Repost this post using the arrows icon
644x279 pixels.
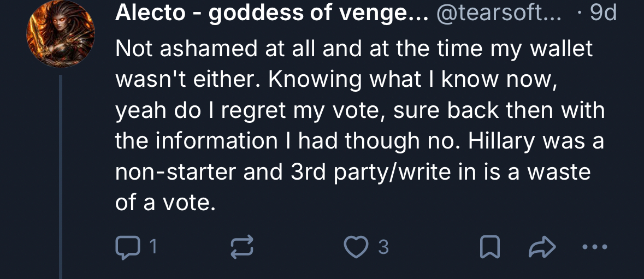coord(243,247)
